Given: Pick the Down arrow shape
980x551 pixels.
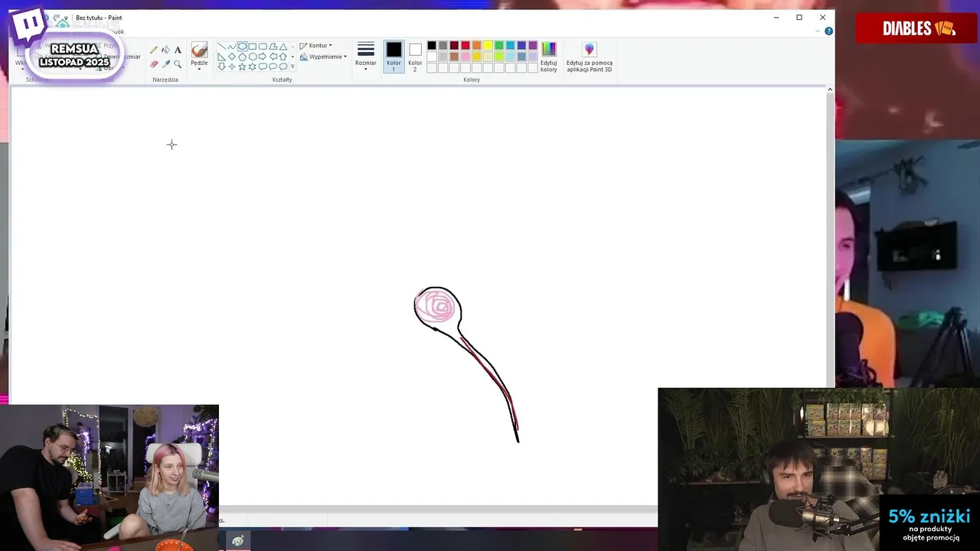Looking at the screenshot, I should pyautogui.click(x=222, y=67).
